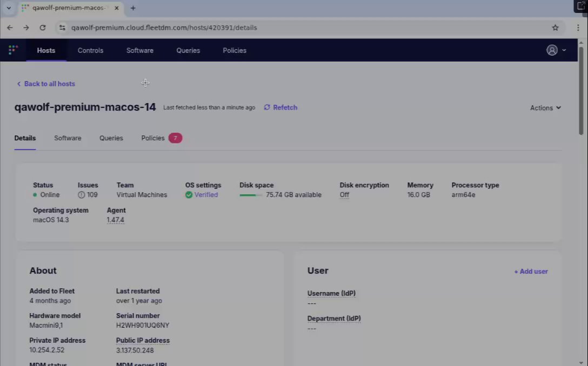Open the browser three-dot menu
The height and width of the screenshot is (366, 588).
[x=578, y=28]
